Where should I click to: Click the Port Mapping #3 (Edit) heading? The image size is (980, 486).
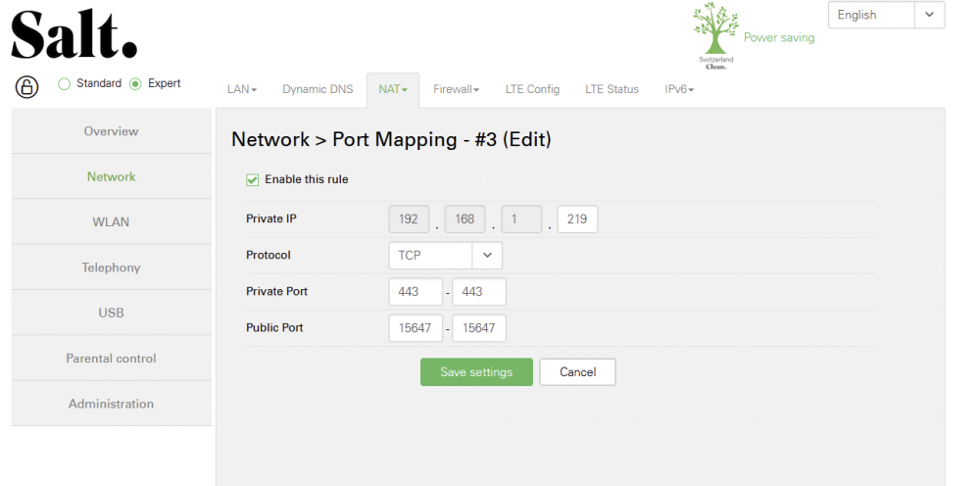[391, 139]
